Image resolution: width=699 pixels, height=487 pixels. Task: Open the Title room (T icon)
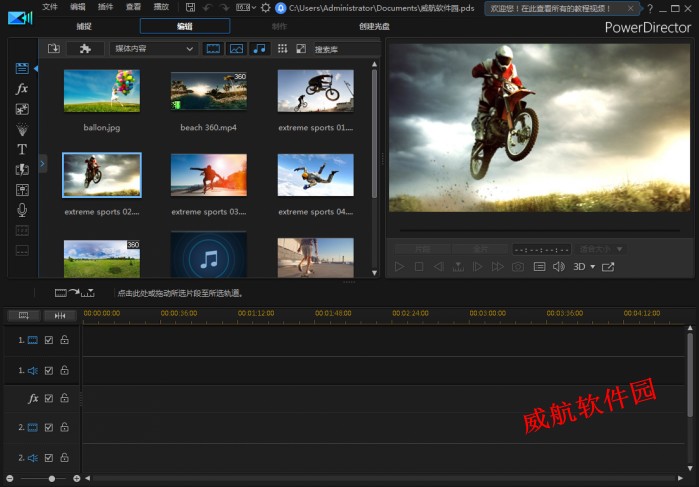coord(22,149)
